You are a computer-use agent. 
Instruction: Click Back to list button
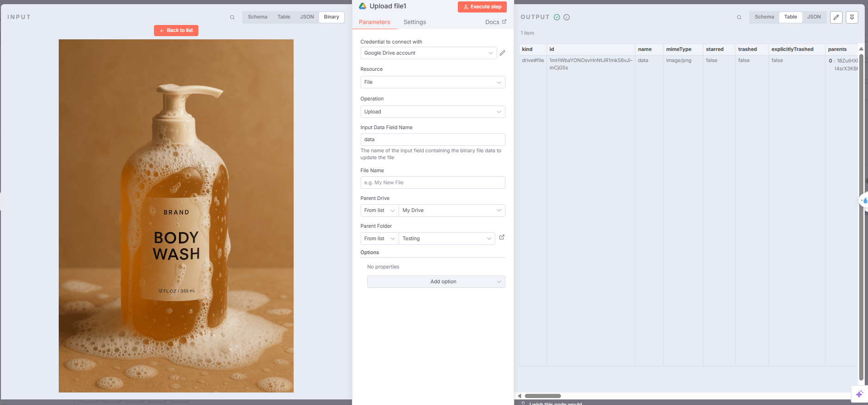[176, 31]
